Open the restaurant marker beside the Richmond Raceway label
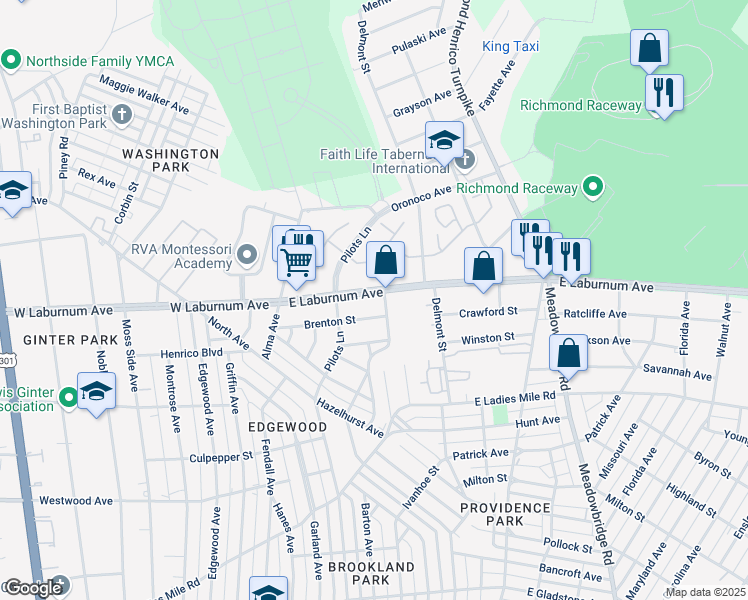 click(x=665, y=93)
